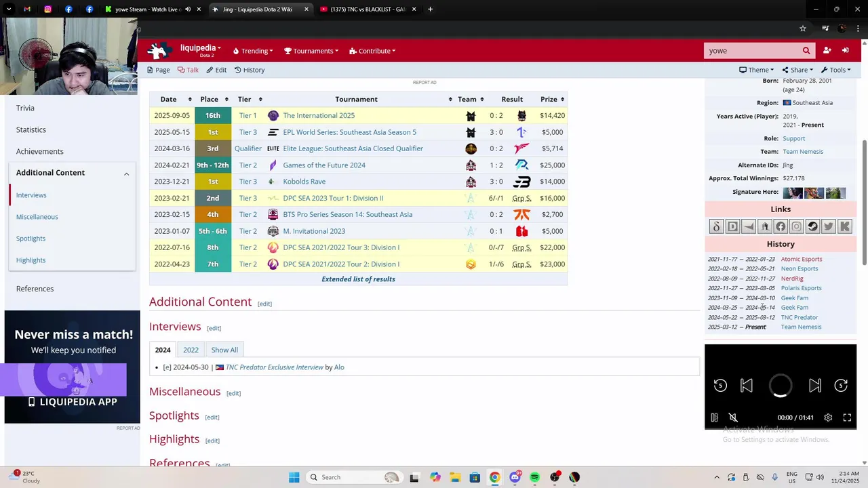Screen dimensions: 868x488
Task: Open the Share dropdown
Action: pyautogui.click(x=797, y=70)
